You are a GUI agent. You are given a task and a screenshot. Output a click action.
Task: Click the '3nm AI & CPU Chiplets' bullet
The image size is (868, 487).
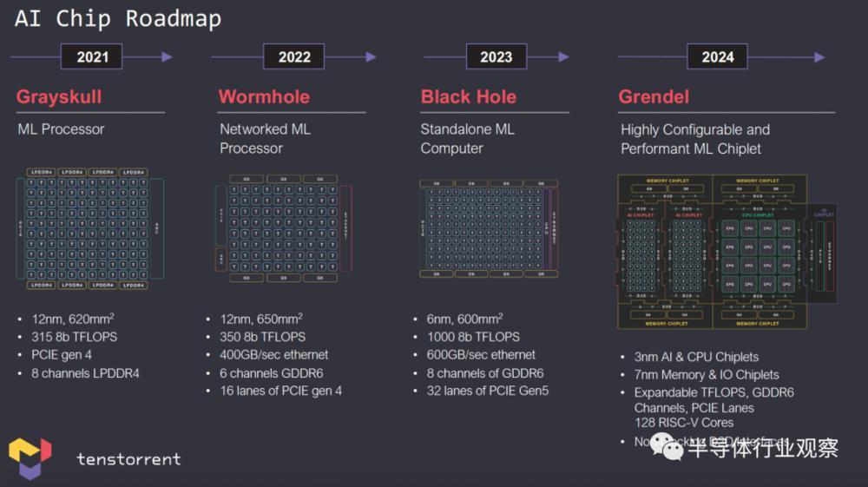696,357
